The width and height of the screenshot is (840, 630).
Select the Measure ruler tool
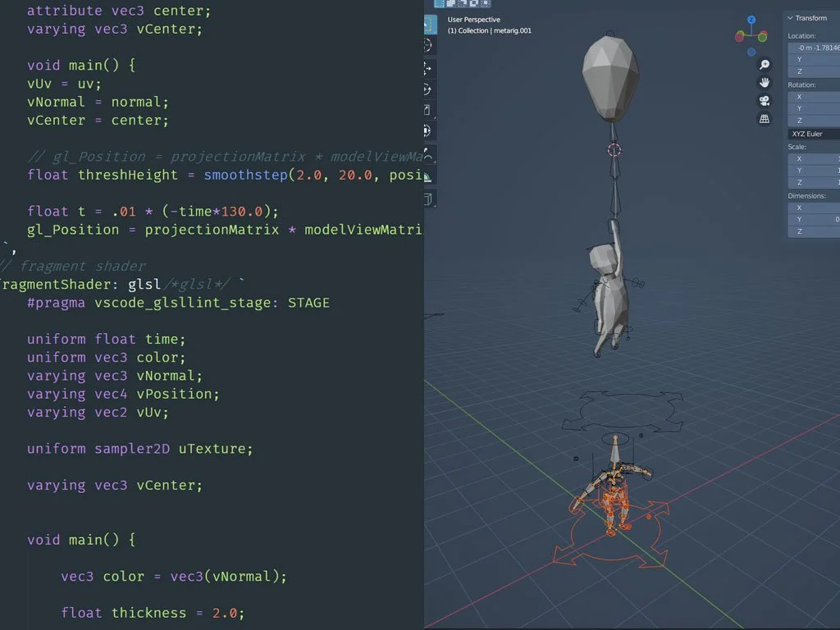pyautogui.click(x=429, y=176)
